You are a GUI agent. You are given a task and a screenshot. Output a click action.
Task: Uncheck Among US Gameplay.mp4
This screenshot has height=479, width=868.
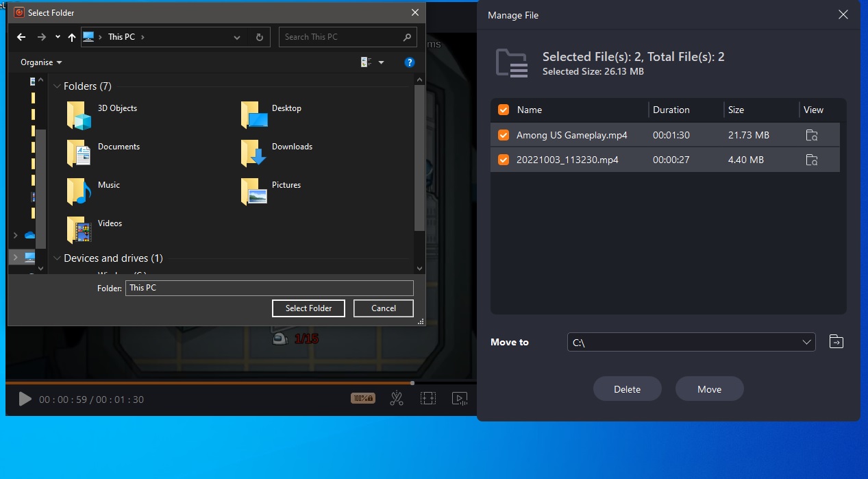(x=504, y=135)
